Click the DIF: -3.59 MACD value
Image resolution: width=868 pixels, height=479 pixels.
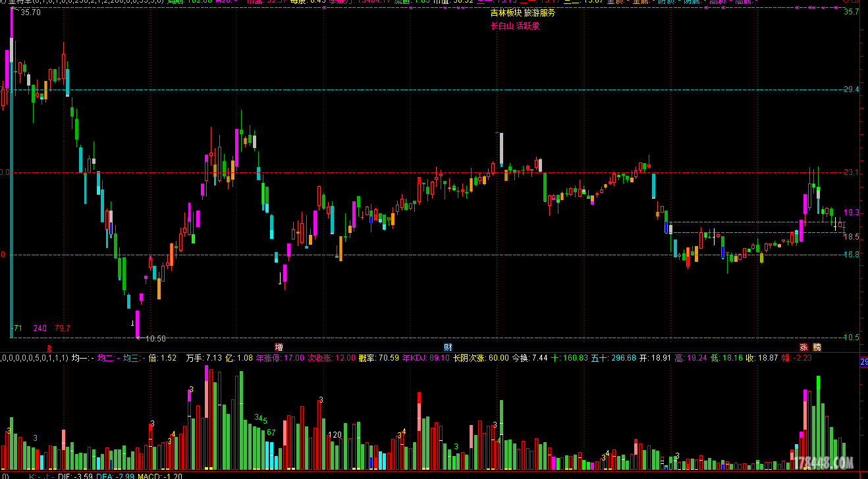coord(74,476)
